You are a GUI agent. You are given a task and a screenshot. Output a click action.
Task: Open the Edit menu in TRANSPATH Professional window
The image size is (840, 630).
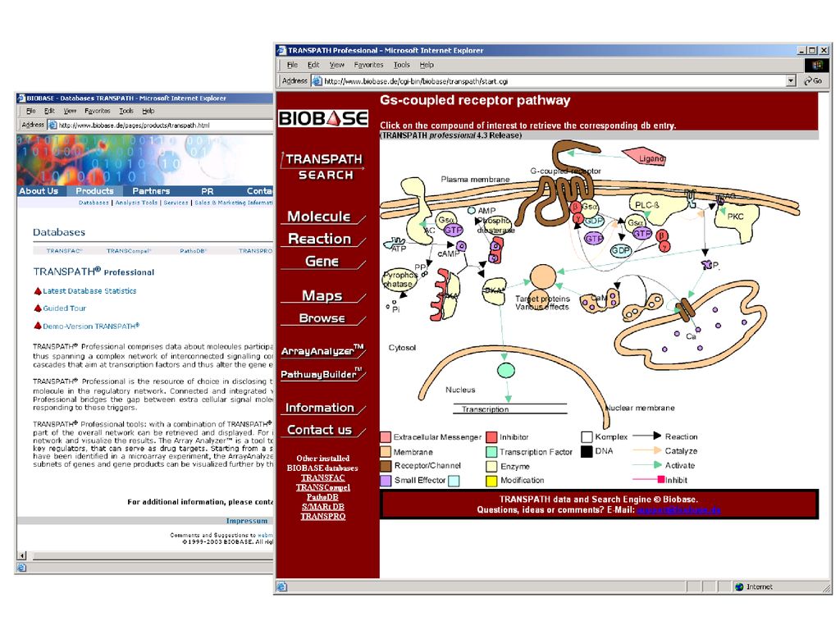tap(313, 65)
